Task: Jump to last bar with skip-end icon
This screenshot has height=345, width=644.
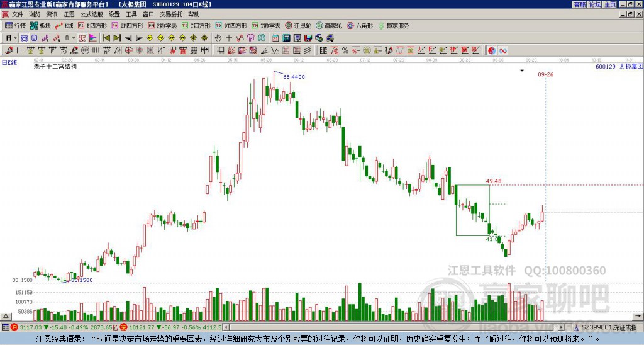Action: 117,38
